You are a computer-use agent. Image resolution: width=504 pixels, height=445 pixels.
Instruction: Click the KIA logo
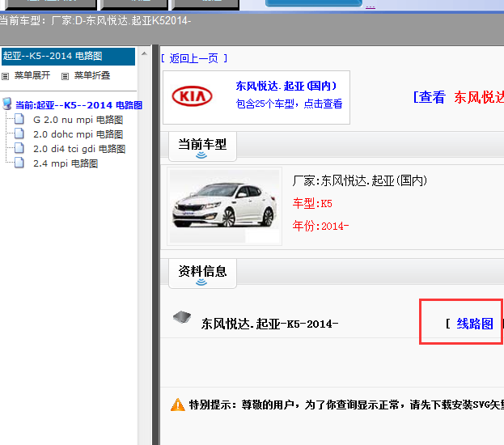pos(192,96)
